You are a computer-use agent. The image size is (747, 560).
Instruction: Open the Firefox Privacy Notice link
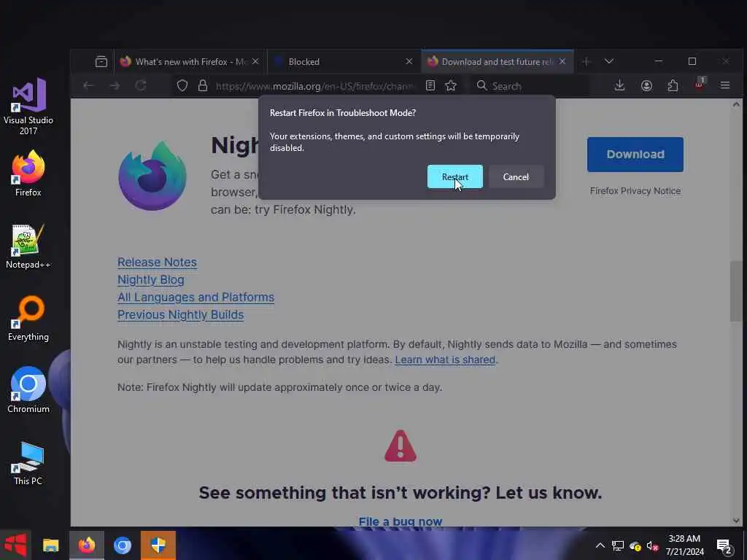pos(635,191)
